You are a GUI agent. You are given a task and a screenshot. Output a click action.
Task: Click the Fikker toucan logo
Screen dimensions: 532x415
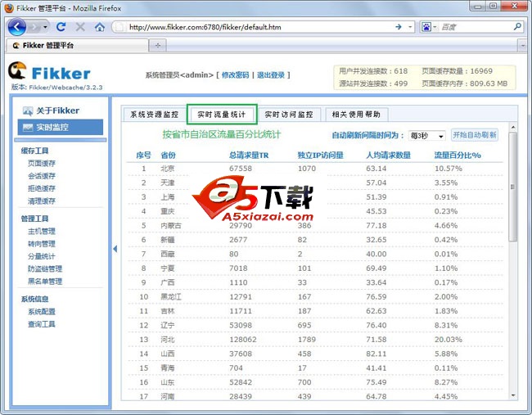pyautogui.click(x=17, y=70)
